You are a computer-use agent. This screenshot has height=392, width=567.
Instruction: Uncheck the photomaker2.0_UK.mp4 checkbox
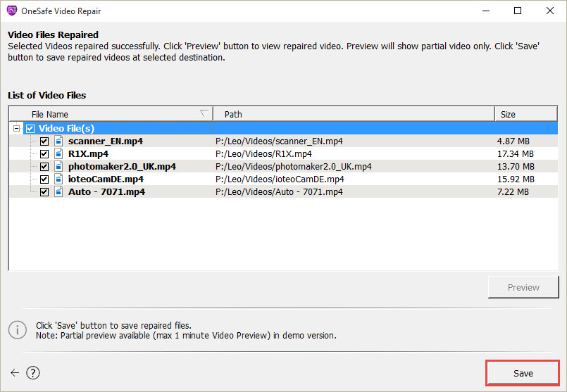pyautogui.click(x=44, y=167)
